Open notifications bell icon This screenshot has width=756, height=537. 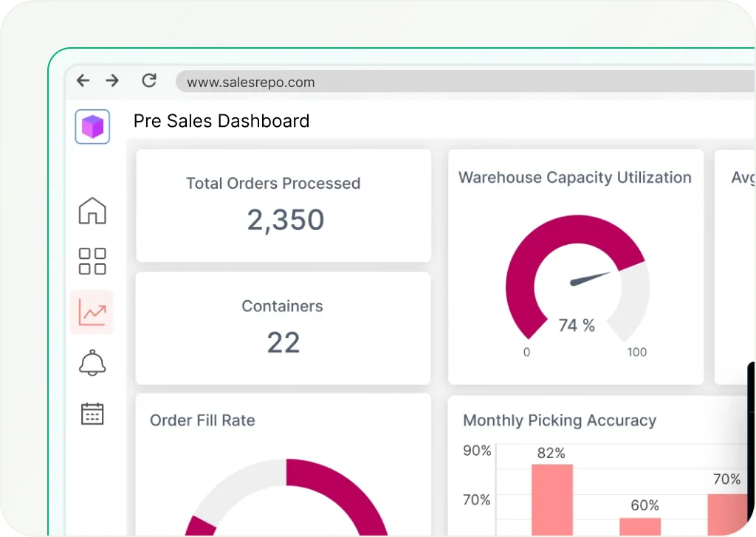92,363
